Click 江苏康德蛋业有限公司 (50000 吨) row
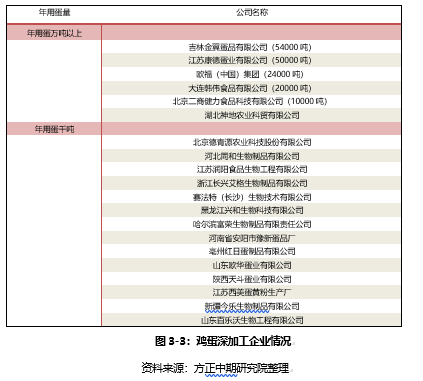 pos(251,60)
